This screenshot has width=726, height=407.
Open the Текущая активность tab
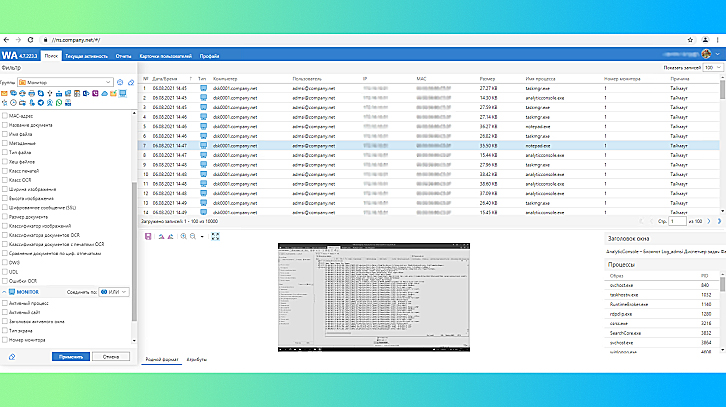pos(87,57)
